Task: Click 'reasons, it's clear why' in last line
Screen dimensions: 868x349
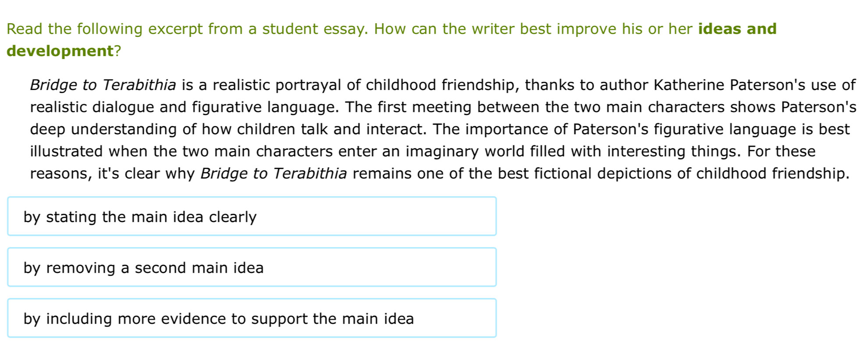Action: [112, 173]
